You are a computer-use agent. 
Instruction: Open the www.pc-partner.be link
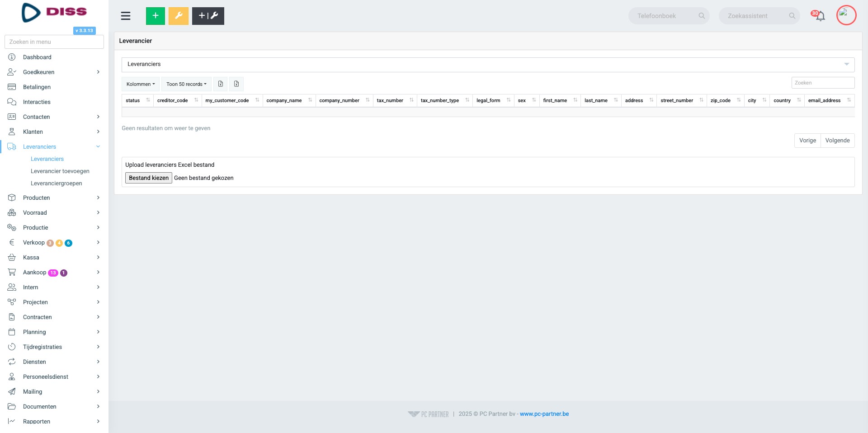pyautogui.click(x=544, y=414)
